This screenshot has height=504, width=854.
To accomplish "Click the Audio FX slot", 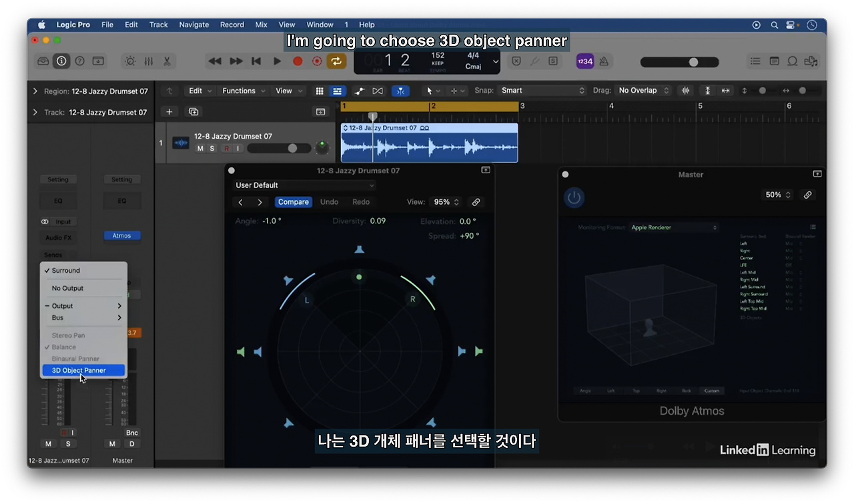I will pos(58,237).
